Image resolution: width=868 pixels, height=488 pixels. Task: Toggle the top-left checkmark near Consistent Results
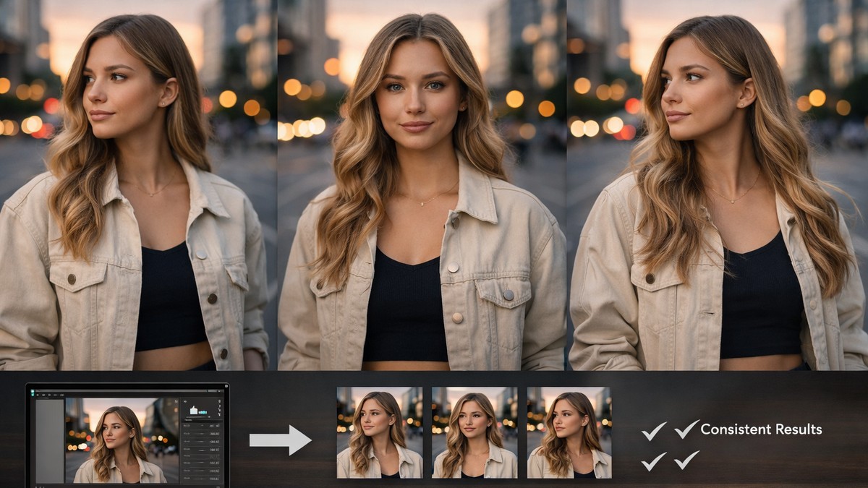pyautogui.click(x=654, y=431)
